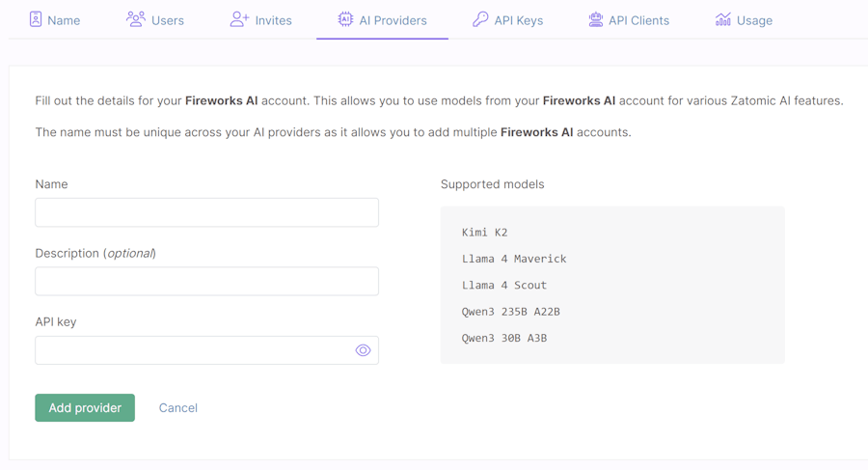Click the Name tab badge icon
868x470 pixels.
click(x=36, y=19)
